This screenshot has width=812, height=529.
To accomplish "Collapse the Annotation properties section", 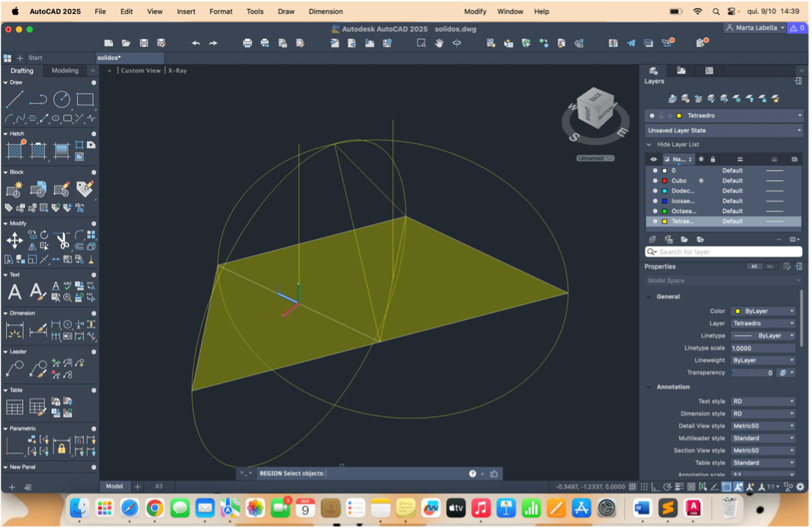I will click(x=649, y=388).
